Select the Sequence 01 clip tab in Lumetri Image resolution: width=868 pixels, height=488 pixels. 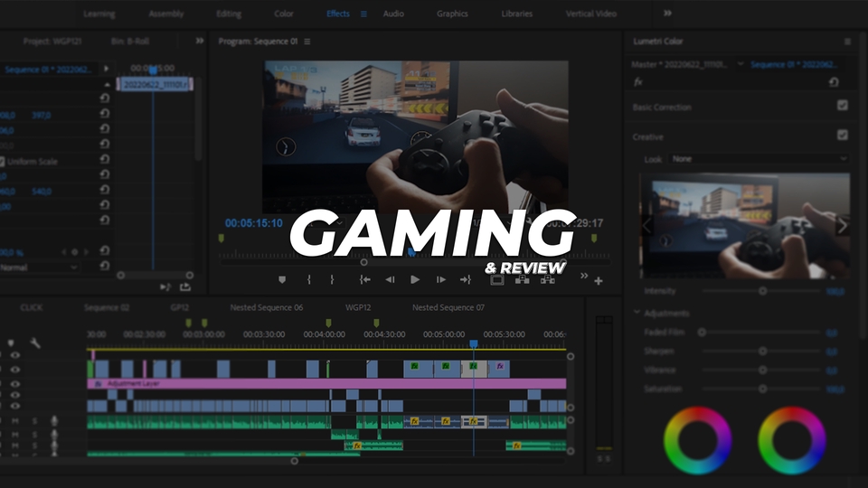click(793, 65)
